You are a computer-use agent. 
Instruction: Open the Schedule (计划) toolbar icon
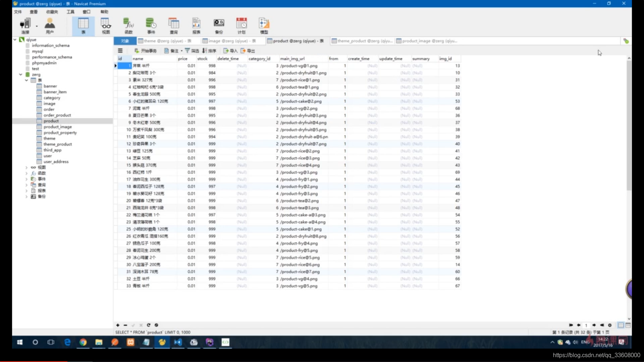click(242, 26)
